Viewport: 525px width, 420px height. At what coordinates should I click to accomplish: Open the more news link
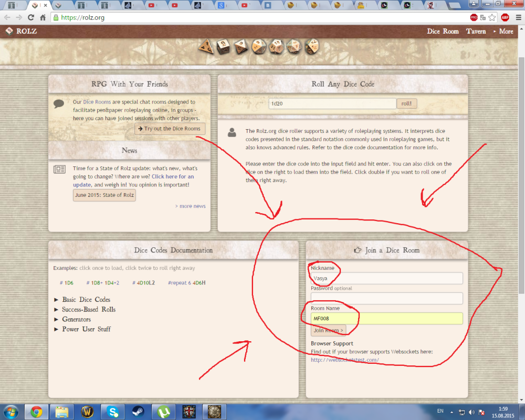(190, 206)
